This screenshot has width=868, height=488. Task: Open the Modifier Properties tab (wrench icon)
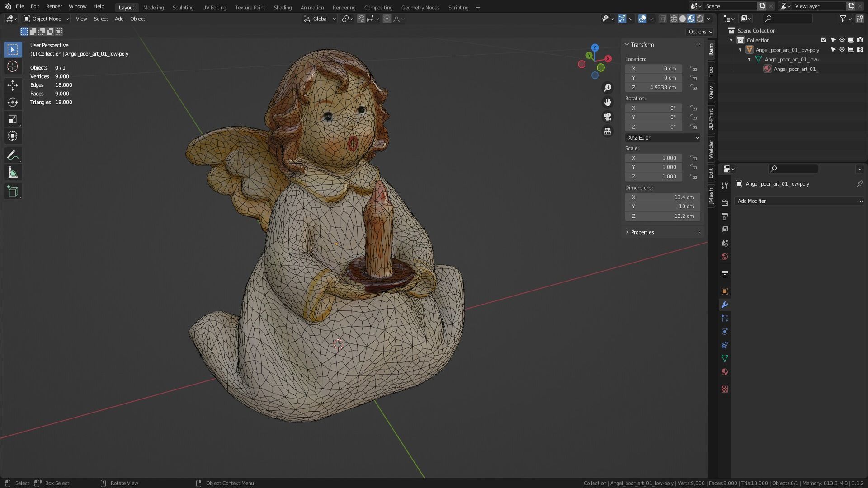pyautogui.click(x=725, y=305)
